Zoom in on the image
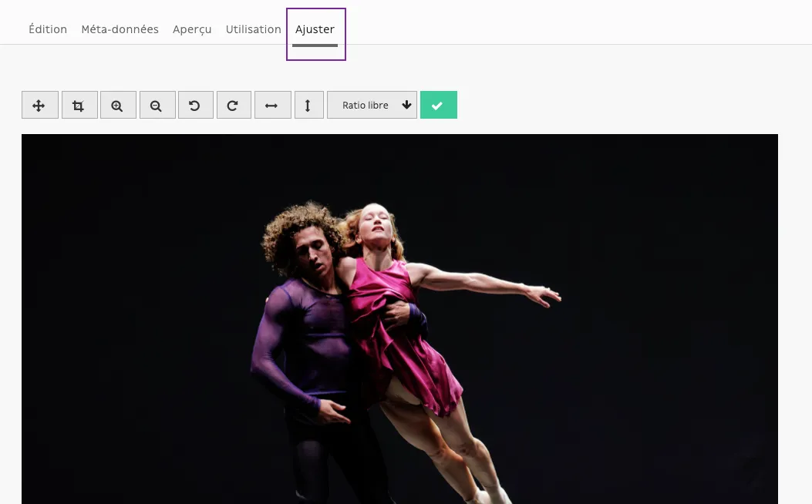Viewport: 812px width, 504px height. click(x=118, y=105)
